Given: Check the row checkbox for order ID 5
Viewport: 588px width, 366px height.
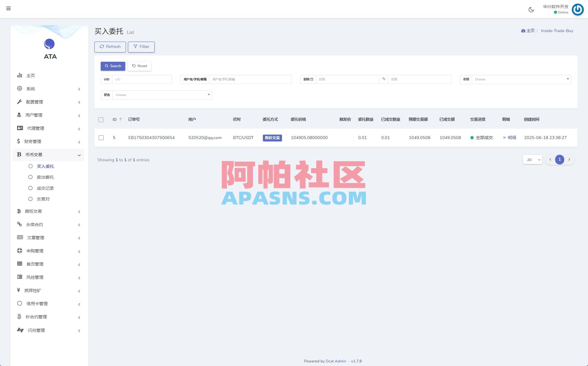Looking at the screenshot, I should tap(101, 138).
